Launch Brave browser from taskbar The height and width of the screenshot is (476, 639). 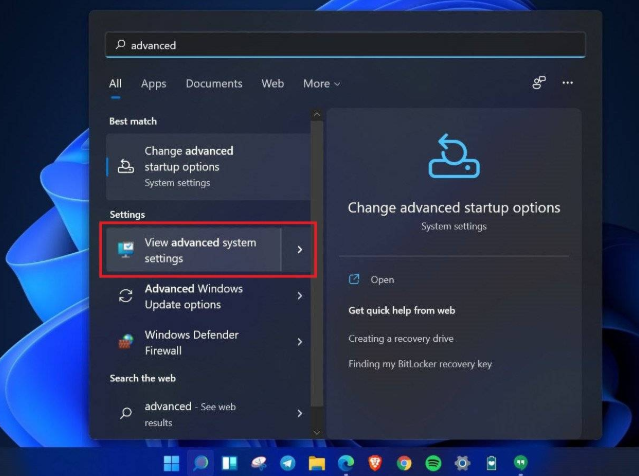[375, 463]
